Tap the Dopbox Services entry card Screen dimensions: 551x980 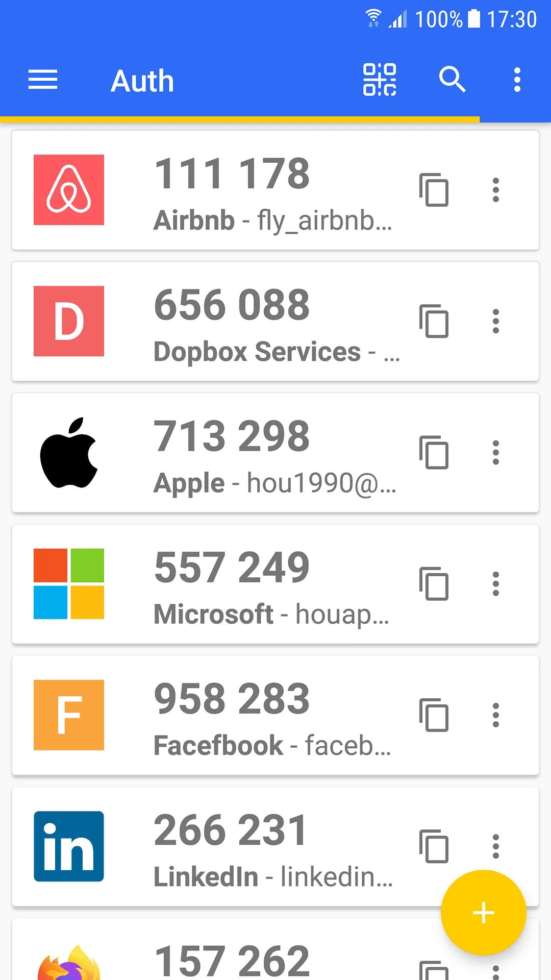(230, 322)
